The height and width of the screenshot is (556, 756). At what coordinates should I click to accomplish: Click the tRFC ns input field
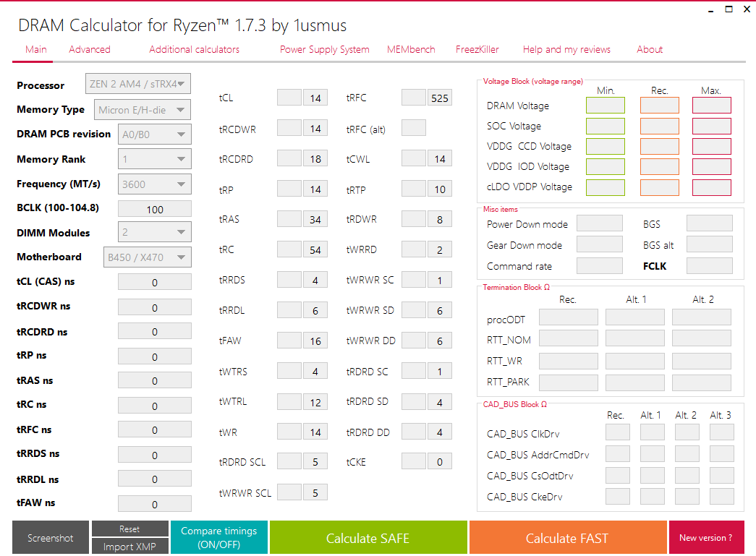pos(155,429)
